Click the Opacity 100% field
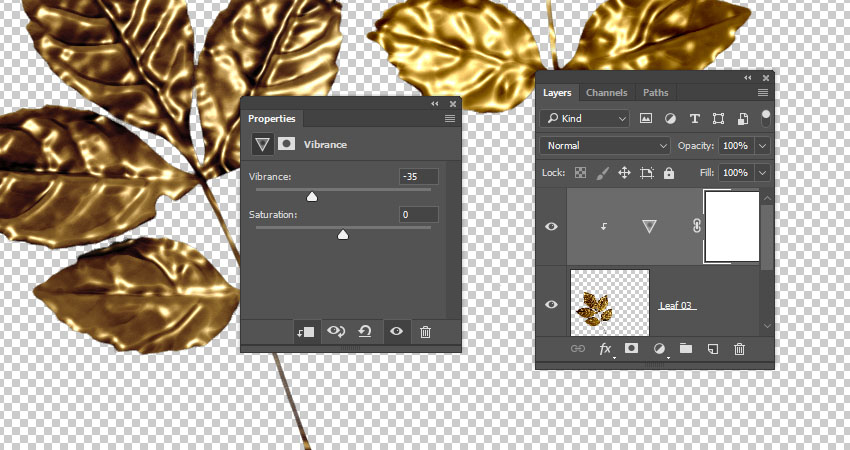Screen dimensions: 850x450 coord(736,145)
